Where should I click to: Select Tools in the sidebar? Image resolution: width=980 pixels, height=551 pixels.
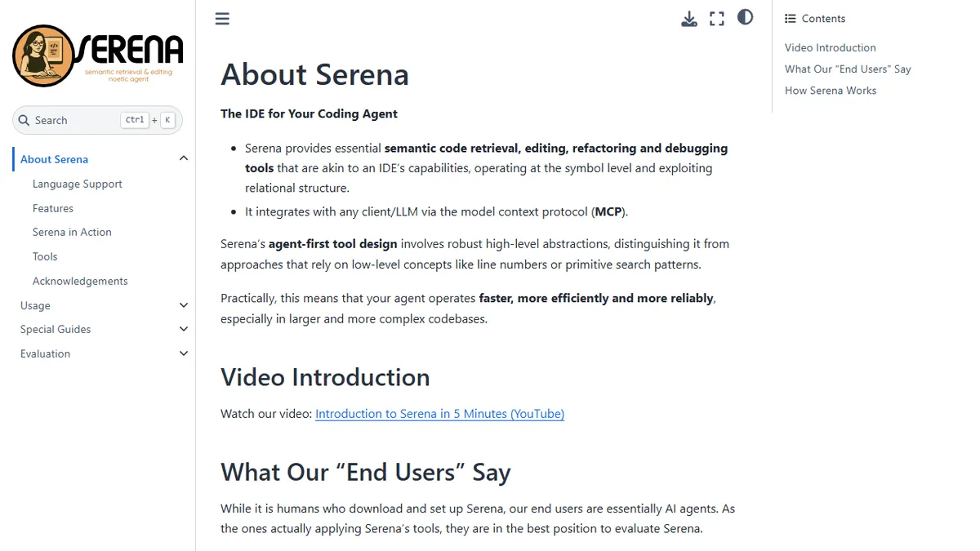[45, 256]
